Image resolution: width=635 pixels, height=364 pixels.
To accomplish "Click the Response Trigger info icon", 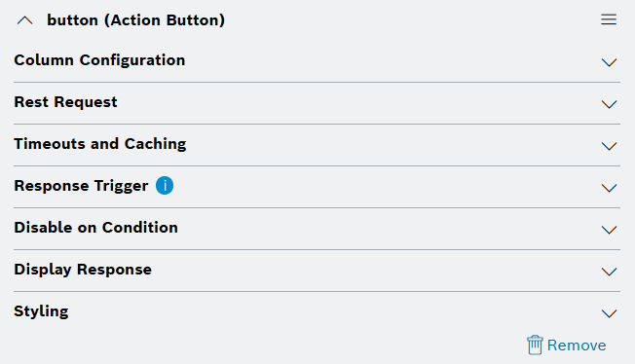I will [x=165, y=186].
